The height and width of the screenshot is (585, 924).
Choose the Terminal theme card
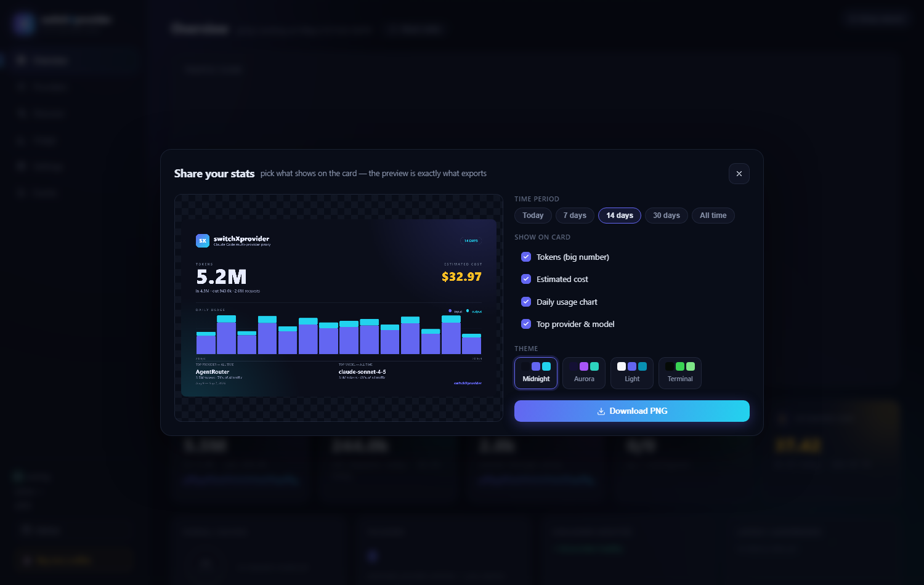coord(680,373)
